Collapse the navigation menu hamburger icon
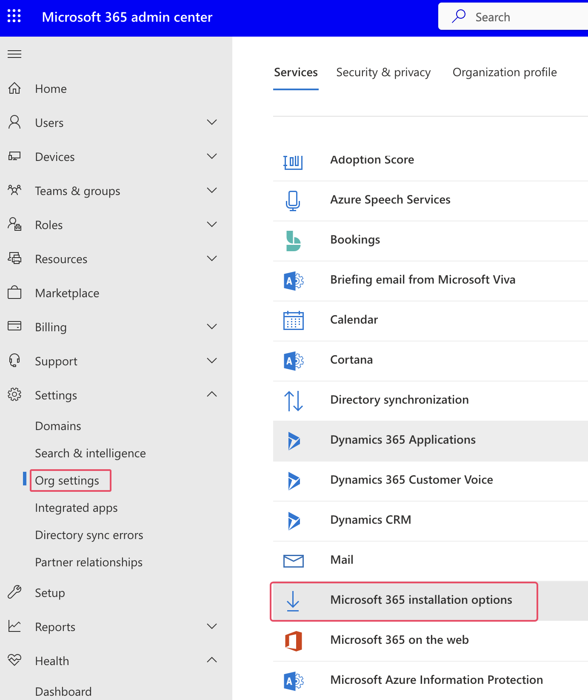The image size is (588, 700). [x=14, y=54]
